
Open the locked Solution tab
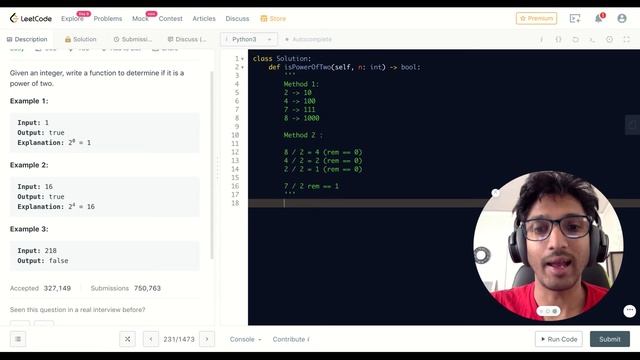click(80, 39)
